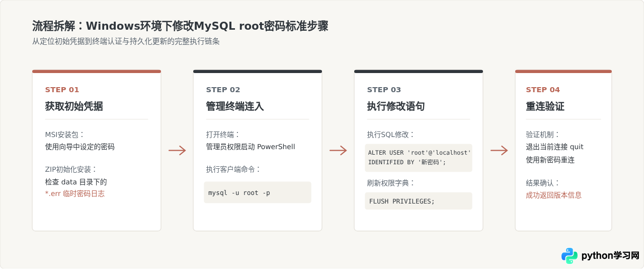Click the red text "*.err 临时密码日志"
Screen dimensions: 644x269
[x=75, y=194]
